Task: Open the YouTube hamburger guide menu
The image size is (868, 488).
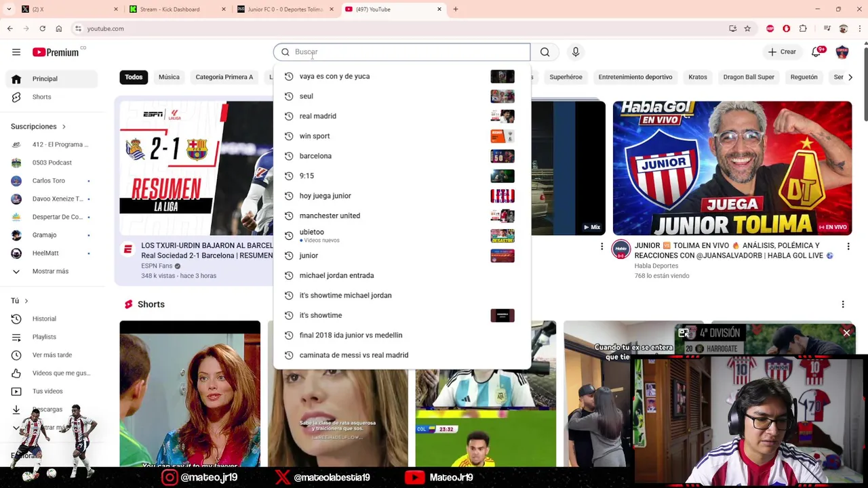Action: pyautogui.click(x=16, y=52)
